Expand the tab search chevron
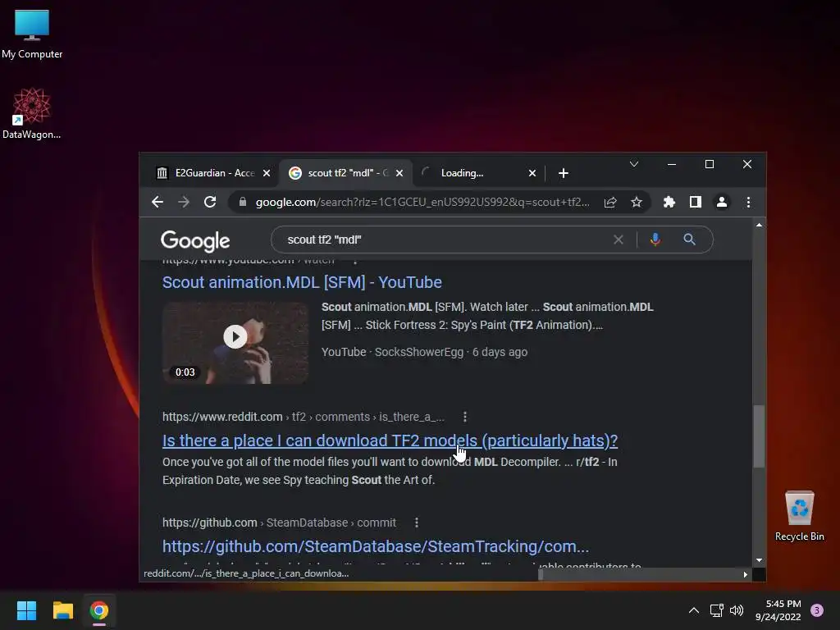 (634, 164)
